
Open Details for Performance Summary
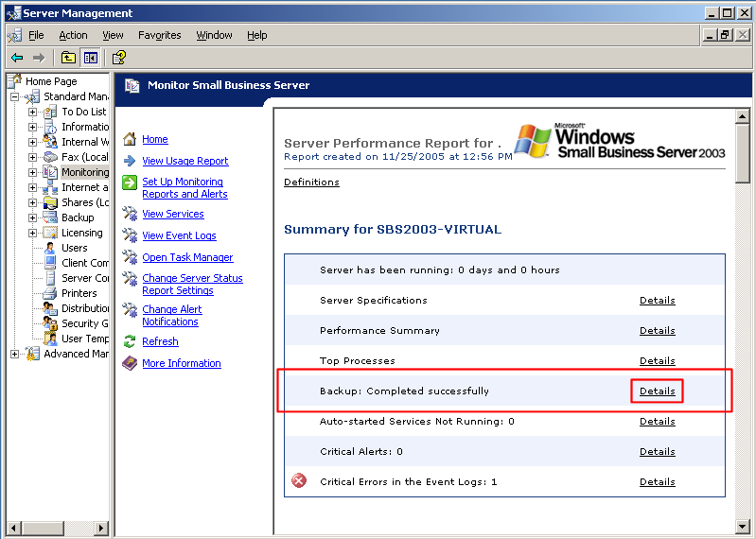point(658,330)
